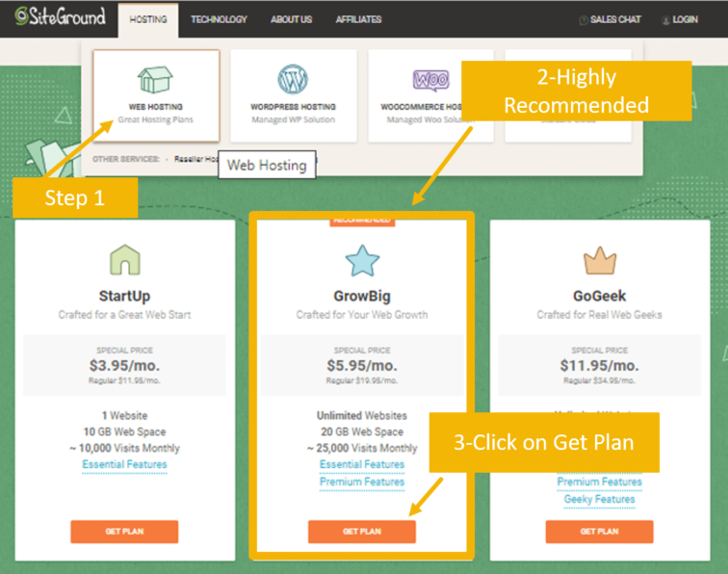Open WordPress Hosting Managed WP Solution
This screenshot has width=728, height=574.
294,95
